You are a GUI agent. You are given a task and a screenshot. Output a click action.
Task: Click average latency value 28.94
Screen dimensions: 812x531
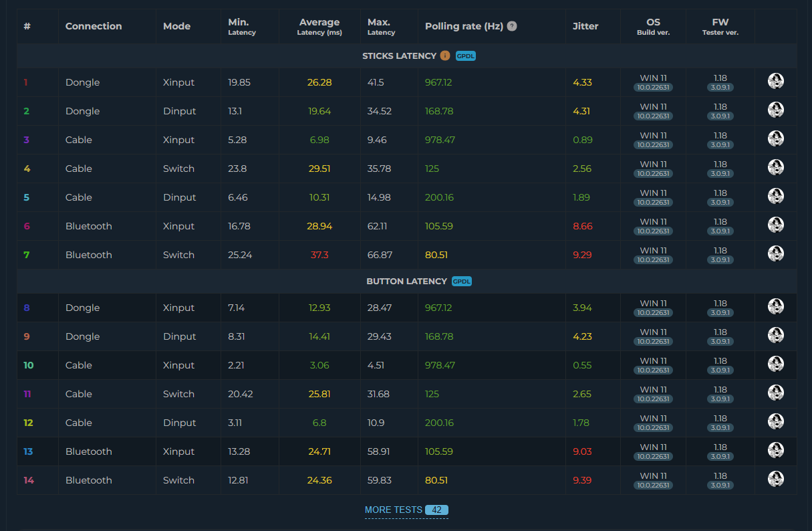coord(319,226)
